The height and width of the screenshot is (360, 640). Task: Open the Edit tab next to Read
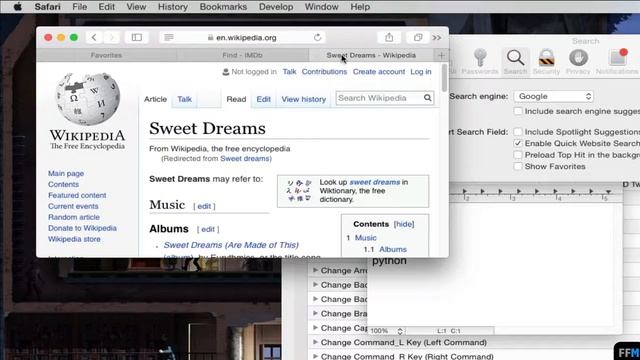pyautogui.click(x=263, y=99)
